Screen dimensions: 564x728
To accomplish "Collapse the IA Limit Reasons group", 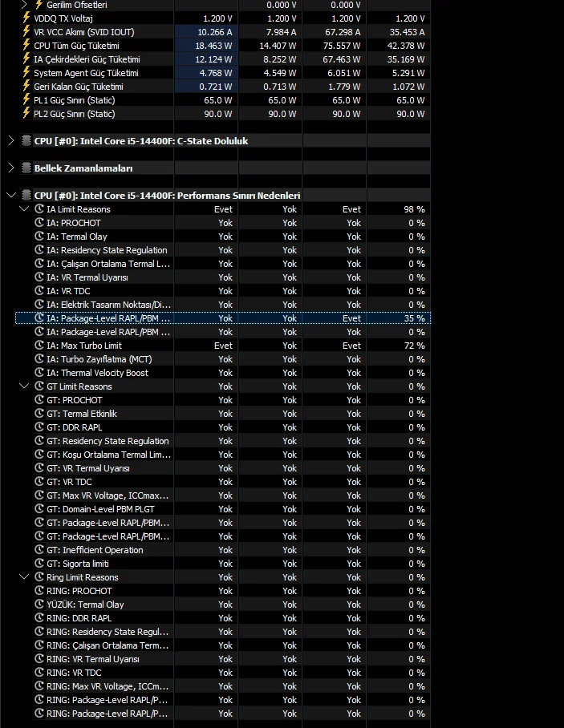I will pos(24,209).
